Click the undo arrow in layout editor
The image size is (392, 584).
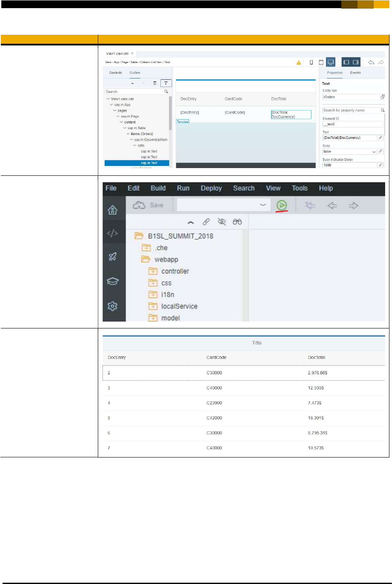[x=371, y=63]
